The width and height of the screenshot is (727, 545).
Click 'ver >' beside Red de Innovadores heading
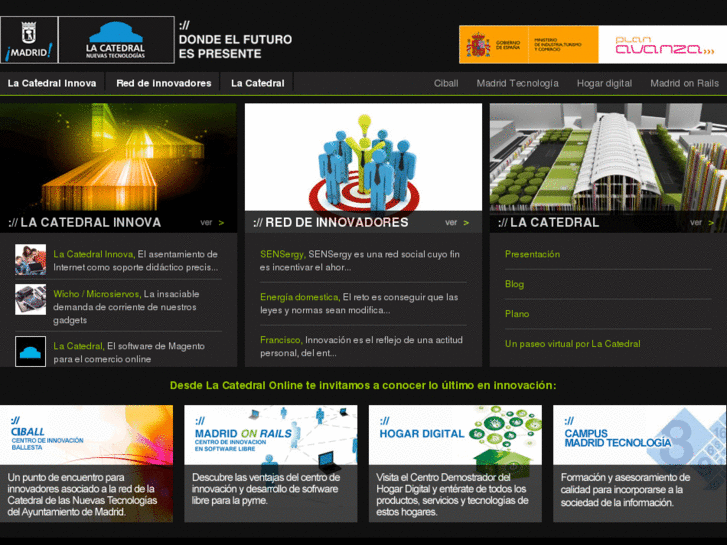[457, 223]
